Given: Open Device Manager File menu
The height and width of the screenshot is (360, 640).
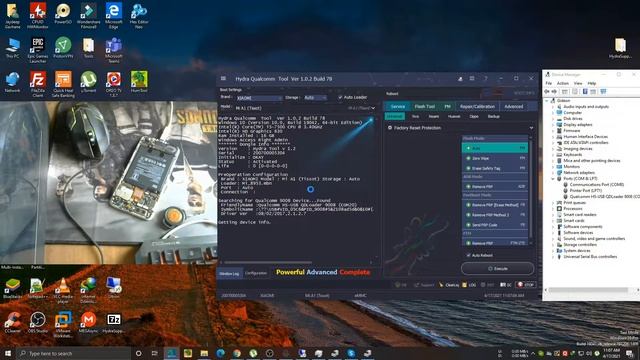Looking at the screenshot, I should click(x=549, y=83).
